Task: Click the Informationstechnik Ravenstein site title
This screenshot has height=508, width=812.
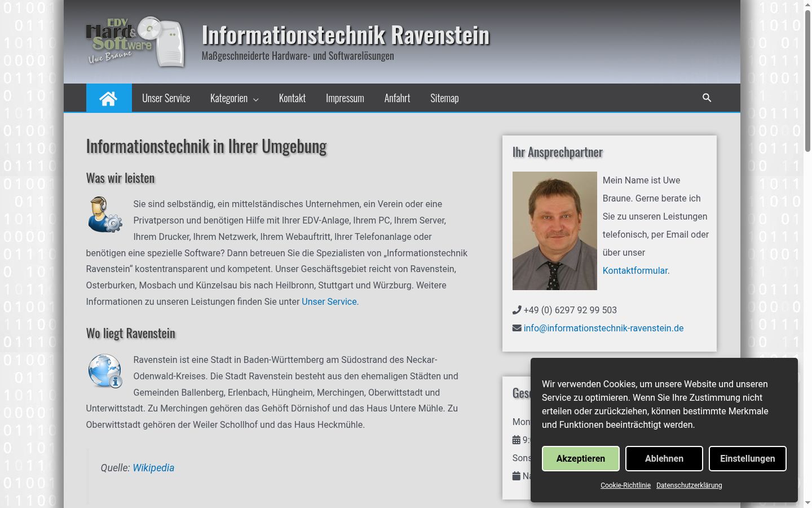Action: click(x=346, y=35)
